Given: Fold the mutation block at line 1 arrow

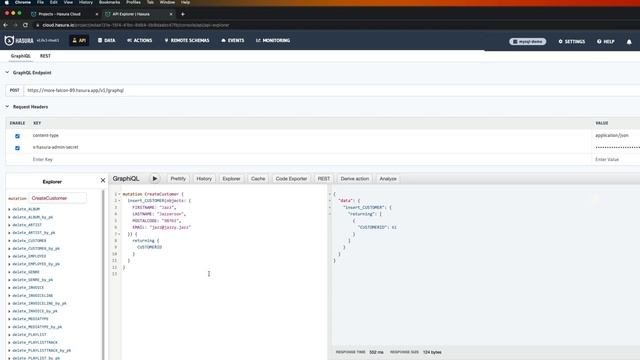Looking at the screenshot, I should coord(119,194).
